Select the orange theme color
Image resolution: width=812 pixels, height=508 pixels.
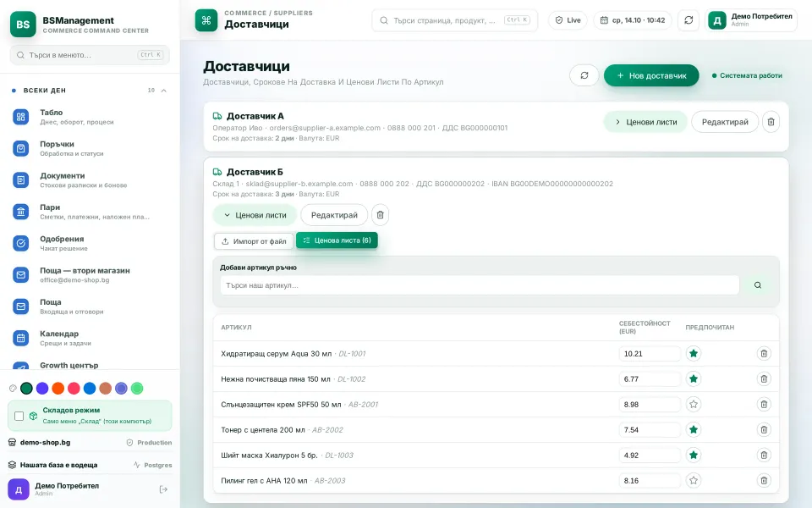58,389
